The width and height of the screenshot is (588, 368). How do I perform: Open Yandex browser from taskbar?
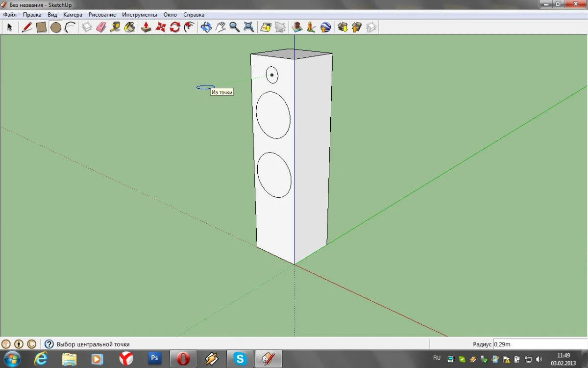[x=126, y=359]
